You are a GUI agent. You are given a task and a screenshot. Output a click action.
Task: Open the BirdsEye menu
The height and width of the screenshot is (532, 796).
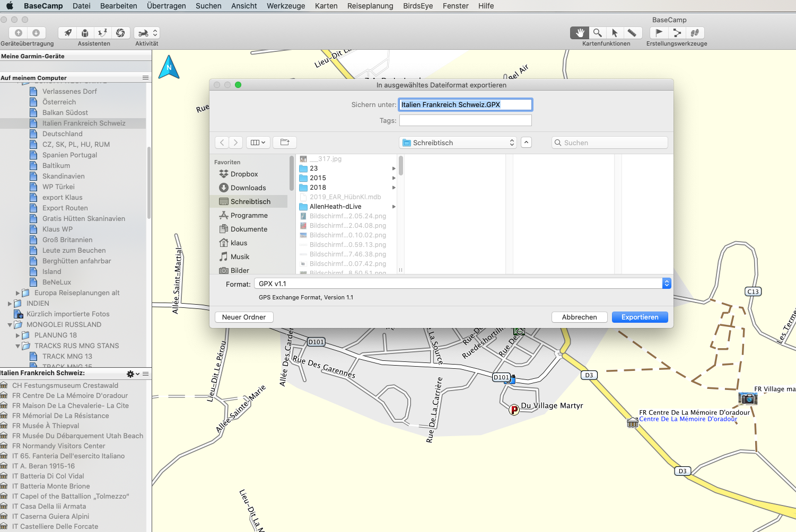point(418,6)
